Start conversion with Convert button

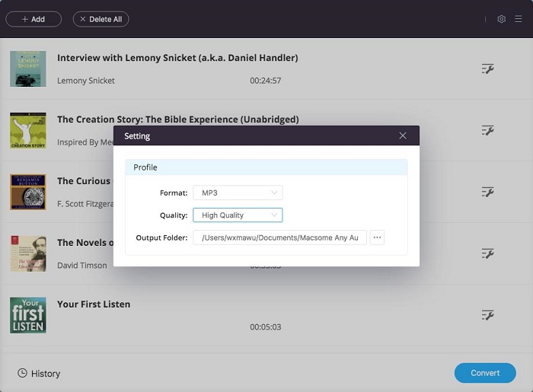coord(485,373)
